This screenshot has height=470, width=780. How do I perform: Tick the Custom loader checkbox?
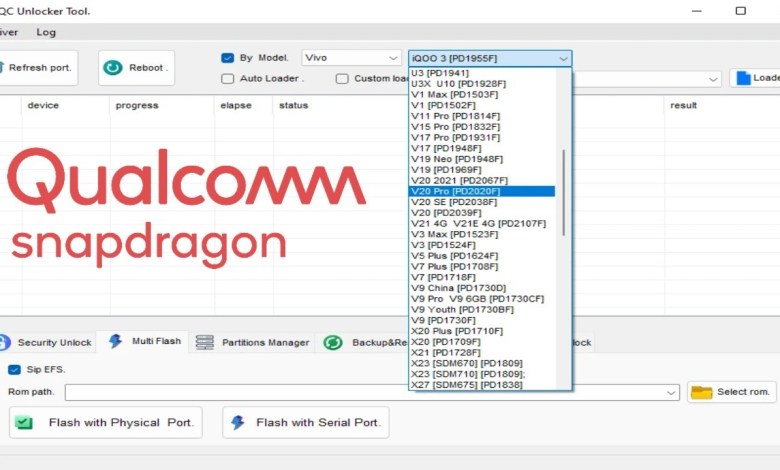[342, 78]
